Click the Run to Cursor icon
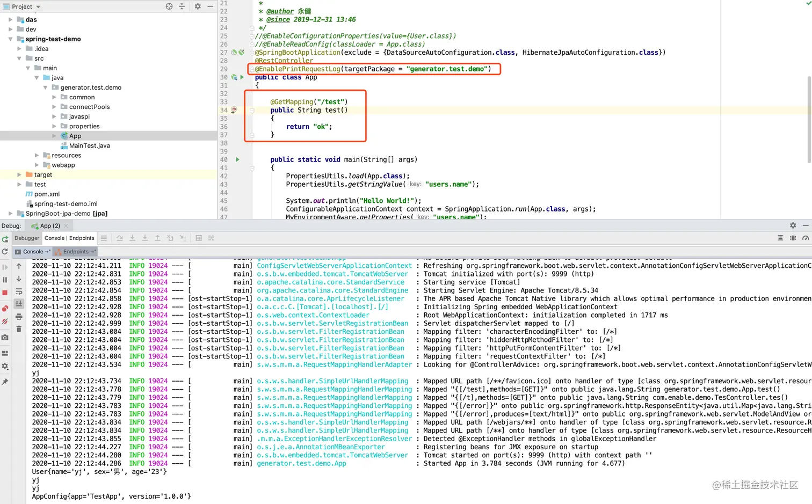812x504 pixels. (183, 238)
